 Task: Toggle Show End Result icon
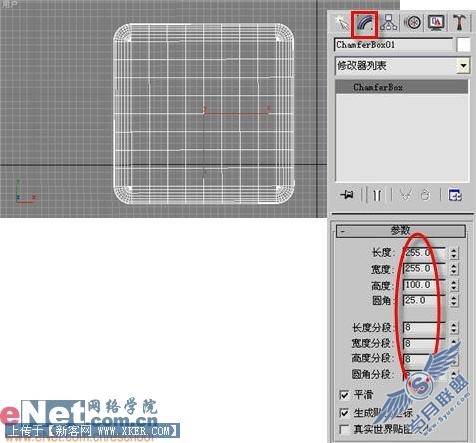click(377, 195)
